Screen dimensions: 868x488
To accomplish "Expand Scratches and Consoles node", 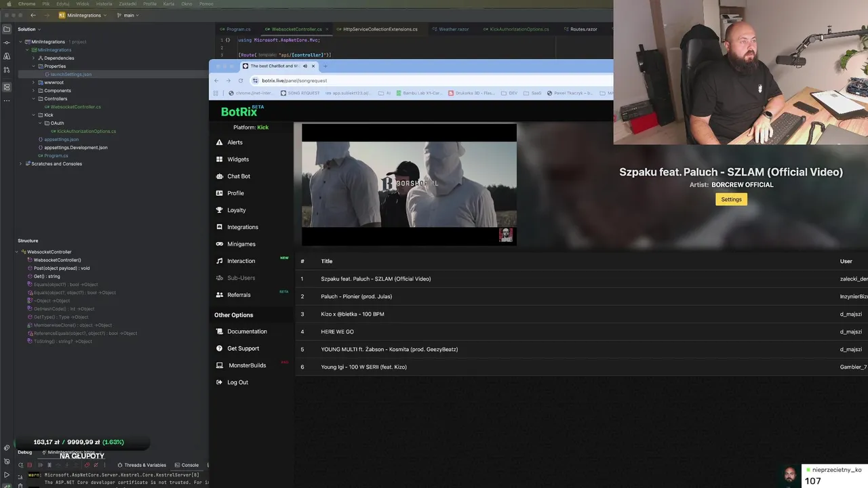I will [20, 164].
